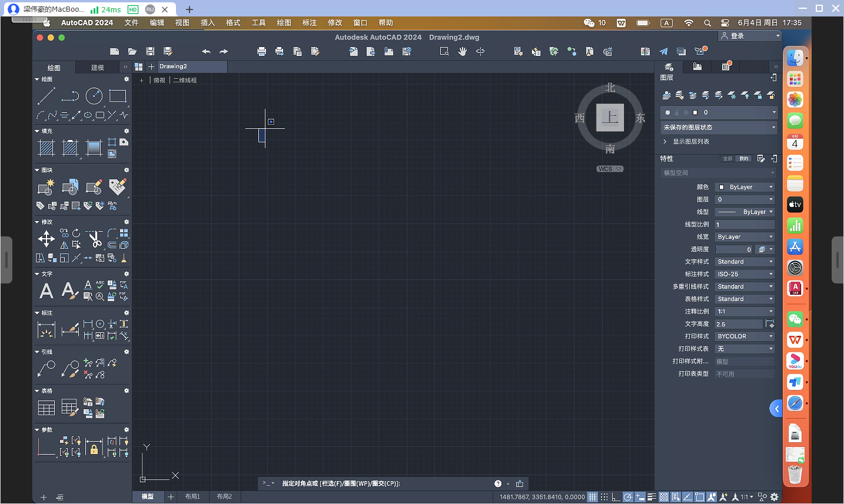844x504 pixels.
Task: Click the 透明度 value field
Action: click(734, 249)
